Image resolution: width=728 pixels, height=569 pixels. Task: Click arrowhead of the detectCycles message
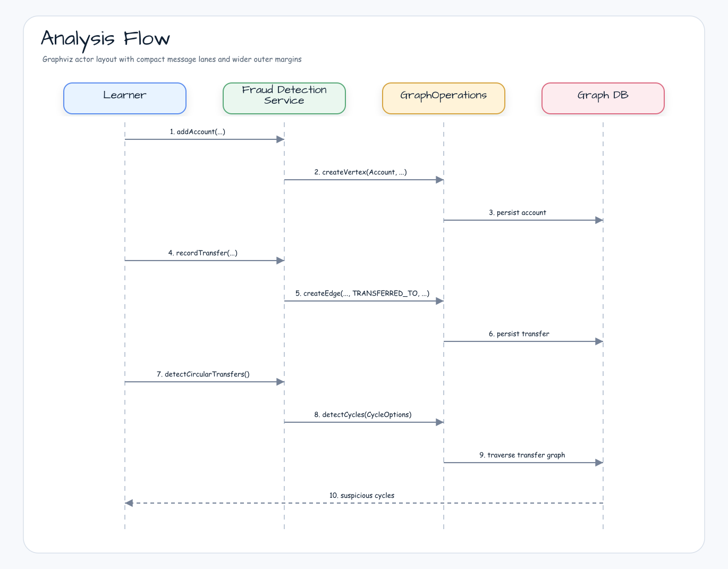click(440, 422)
